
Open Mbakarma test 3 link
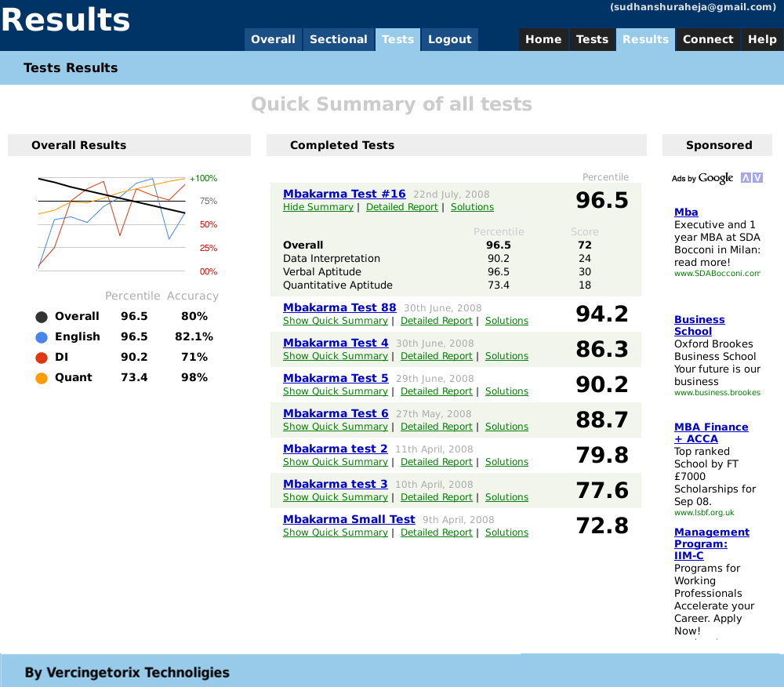coord(335,484)
